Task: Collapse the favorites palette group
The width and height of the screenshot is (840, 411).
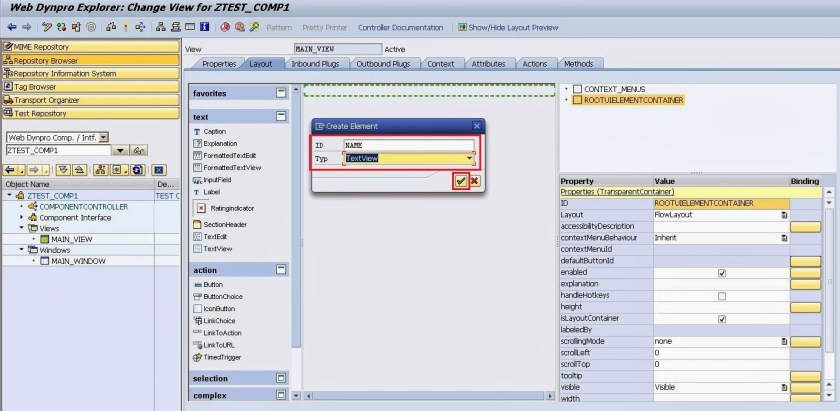Action: [281, 93]
